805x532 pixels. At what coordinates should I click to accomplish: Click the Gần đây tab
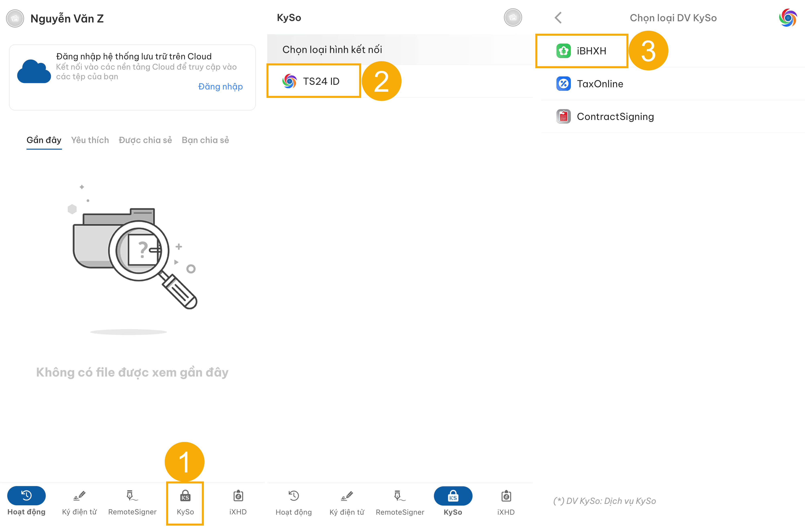pos(44,140)
